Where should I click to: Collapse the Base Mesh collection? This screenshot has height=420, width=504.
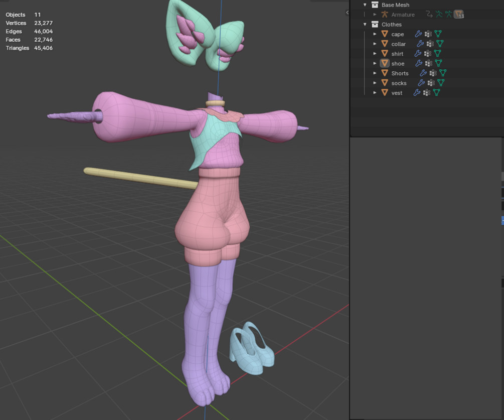[365, 5]
